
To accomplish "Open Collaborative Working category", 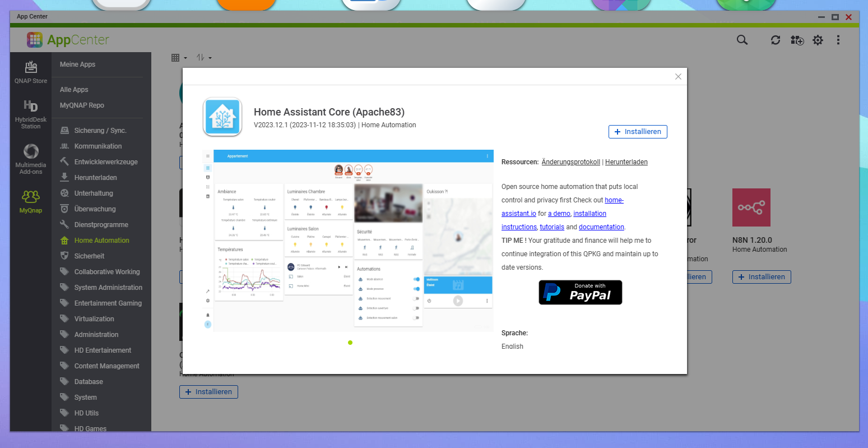I will 101,272.
